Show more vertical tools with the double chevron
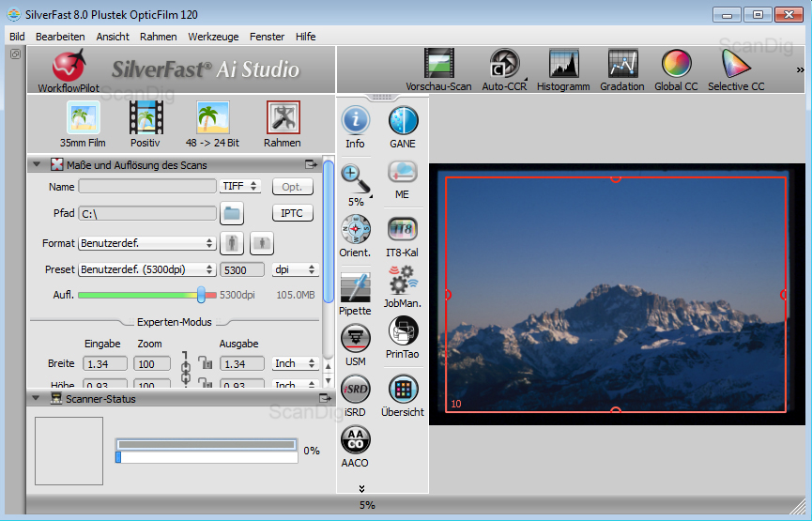Viewport: 812px width, 521px height. click(x=361, y=488)
